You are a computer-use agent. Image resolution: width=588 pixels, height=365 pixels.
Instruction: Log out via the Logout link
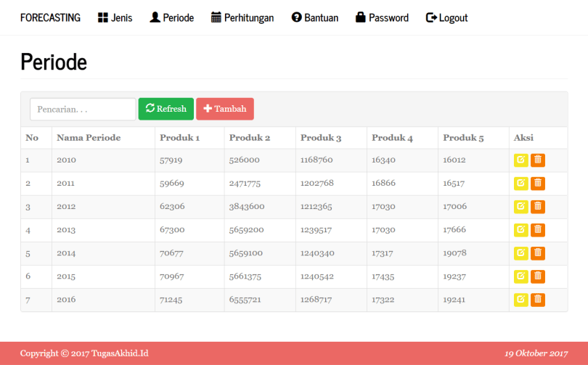[x=446, y=17]
